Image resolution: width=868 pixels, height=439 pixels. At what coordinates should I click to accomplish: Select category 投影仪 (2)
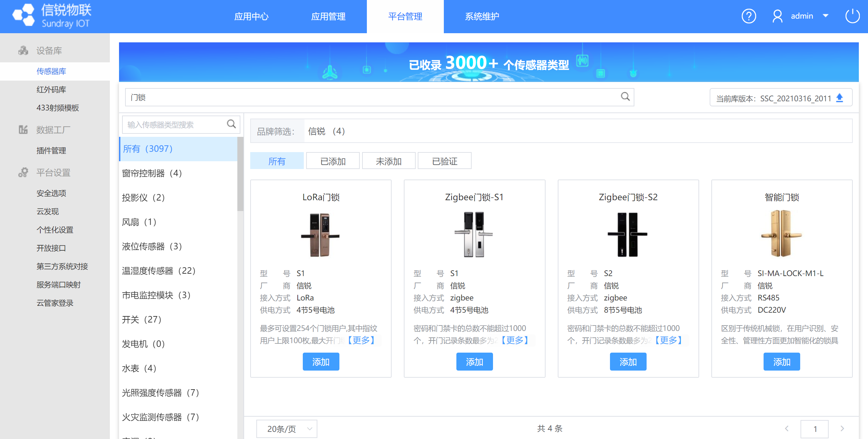(x=178, y=197)
